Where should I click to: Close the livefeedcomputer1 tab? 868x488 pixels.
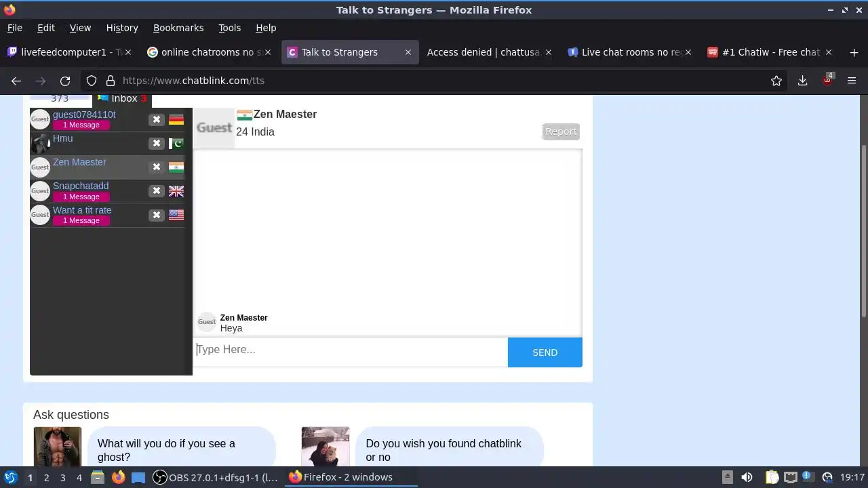(127, 52)
